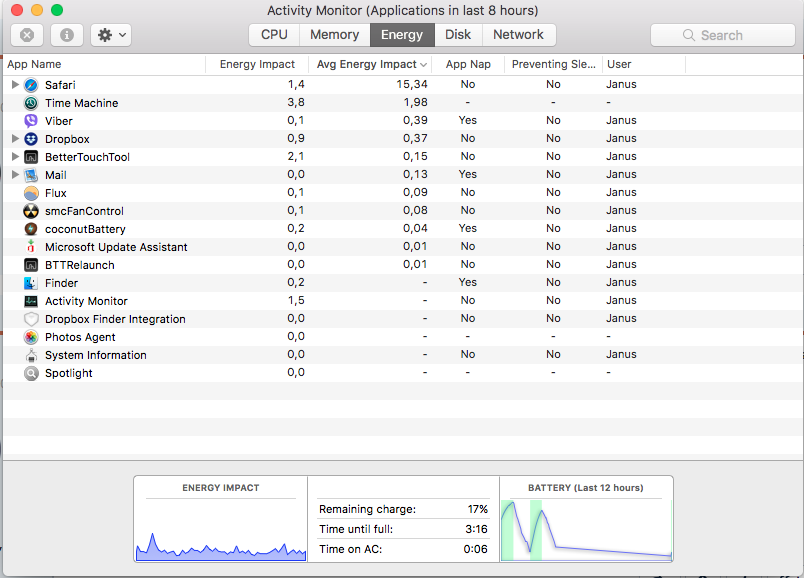Click the Time Machine clock icon

pyautogui.click(x=31, y=103)
